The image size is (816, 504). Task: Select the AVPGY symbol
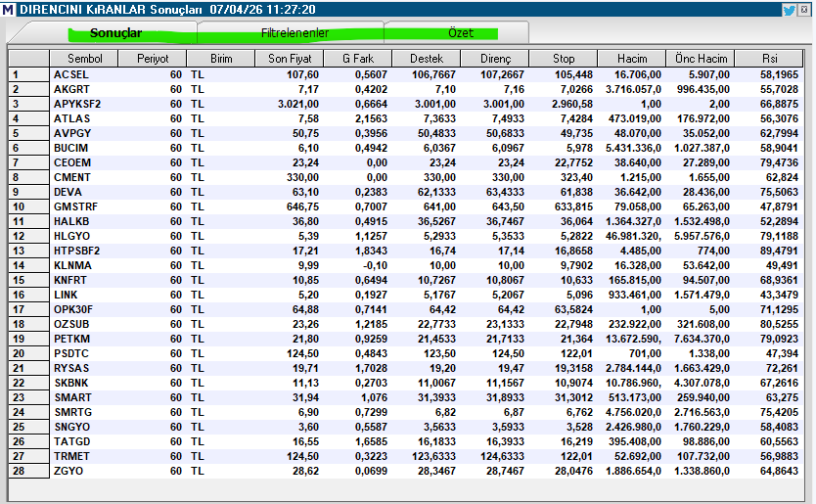(x=71, y=133)
